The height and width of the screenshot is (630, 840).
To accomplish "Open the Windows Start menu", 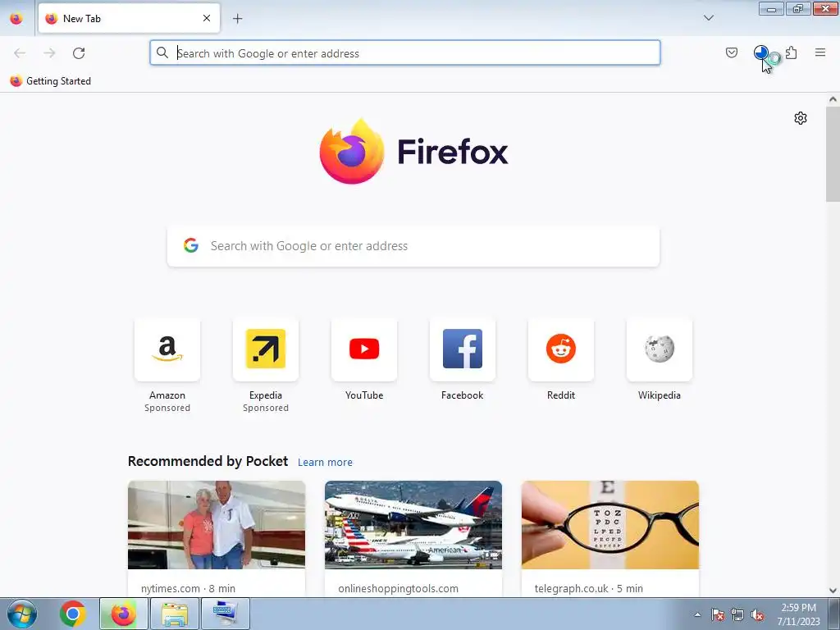I will point(22,614).
